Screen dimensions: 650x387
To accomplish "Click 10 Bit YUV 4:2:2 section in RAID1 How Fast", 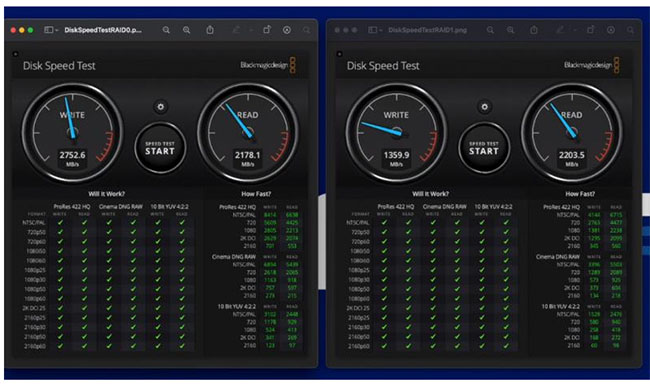I will [560, 306].
